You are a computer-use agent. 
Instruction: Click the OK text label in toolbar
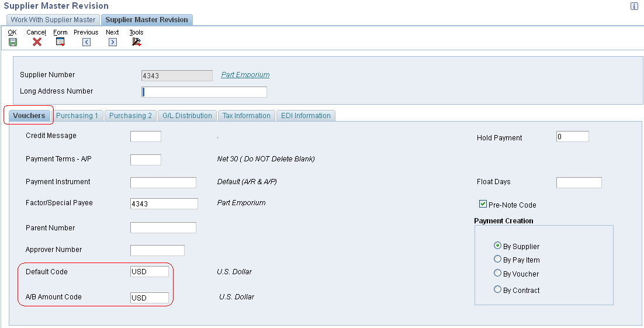click(x=12, y=32)
